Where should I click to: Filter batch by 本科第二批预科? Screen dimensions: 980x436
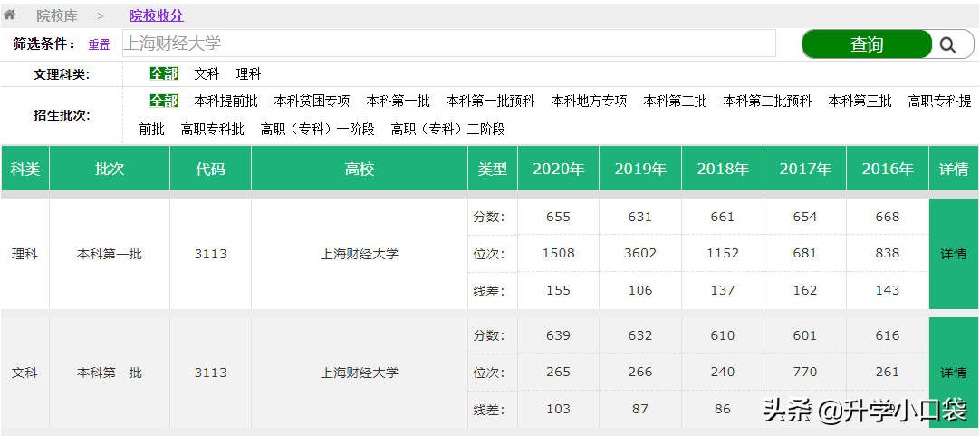click(767, 101)
